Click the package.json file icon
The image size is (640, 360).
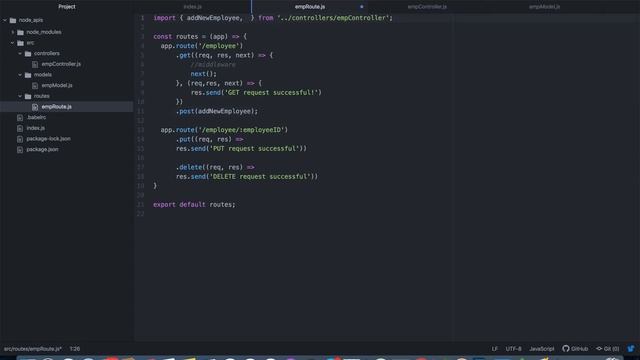pos(20,149)
